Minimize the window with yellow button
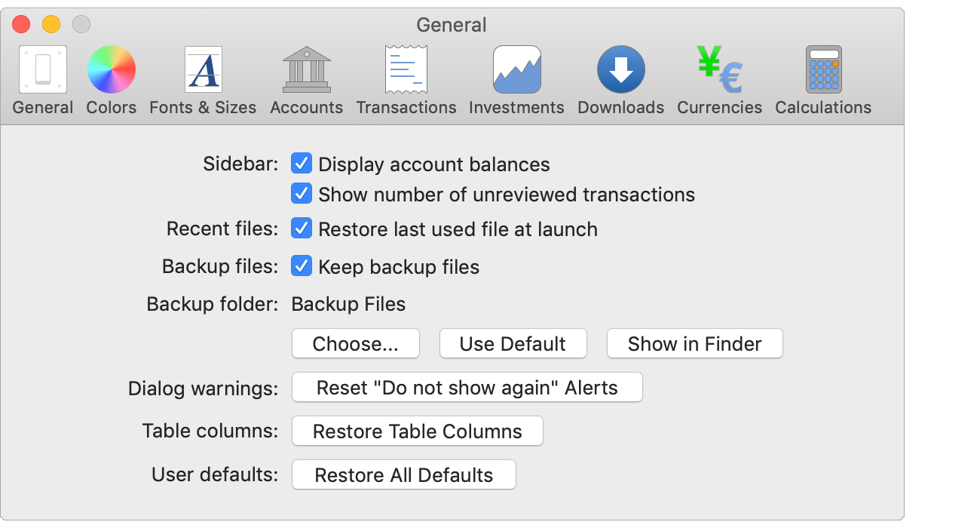Viewport: 980px width, 528px height. (51, 24)
